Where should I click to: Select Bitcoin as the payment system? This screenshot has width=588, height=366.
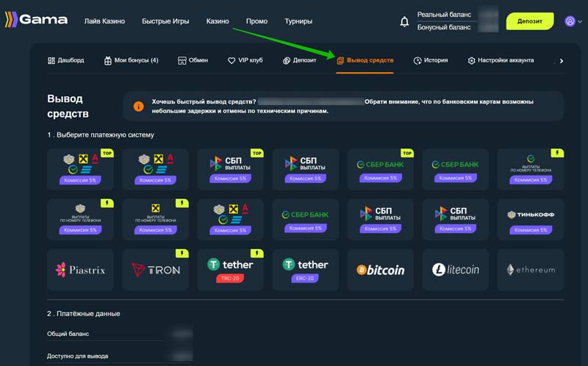pyautogui.click(x=381, y=270)
